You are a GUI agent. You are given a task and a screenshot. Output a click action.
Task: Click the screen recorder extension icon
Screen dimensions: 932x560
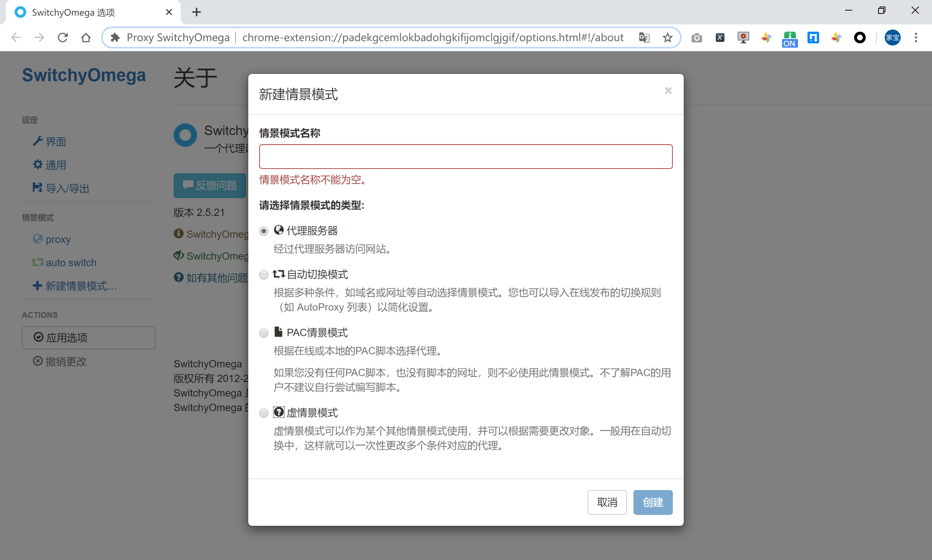(x=743, y=38)
